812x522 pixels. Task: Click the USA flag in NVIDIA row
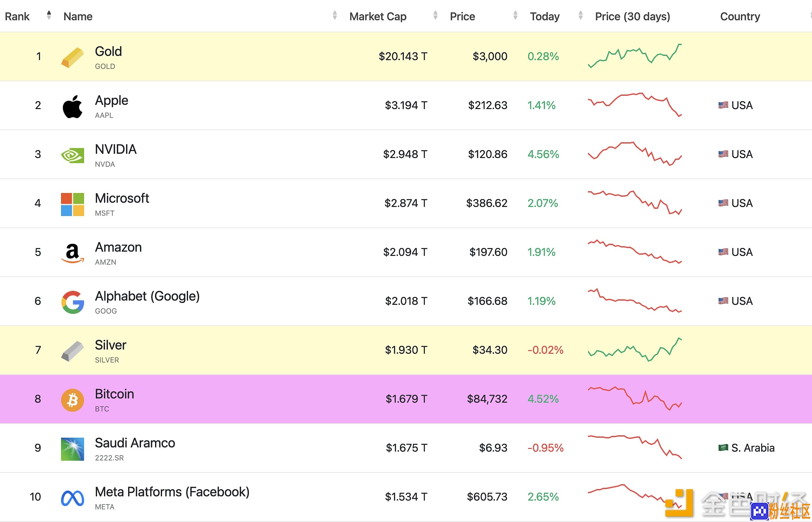(723, 154)
